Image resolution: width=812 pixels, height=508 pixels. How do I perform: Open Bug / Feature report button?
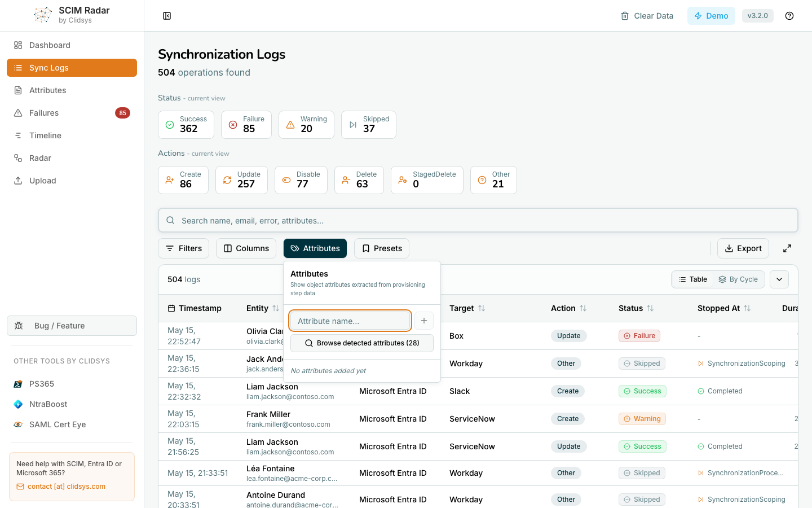coord(72,326)
